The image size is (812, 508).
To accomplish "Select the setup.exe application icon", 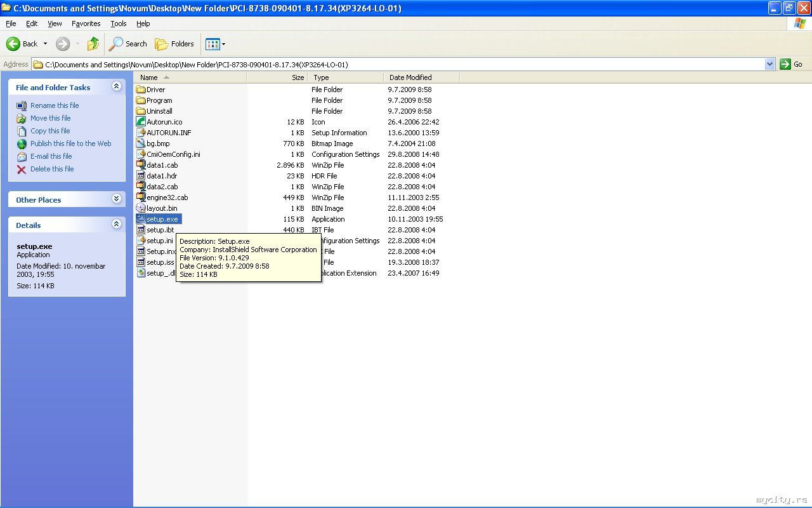I will (x=141, y=219).
